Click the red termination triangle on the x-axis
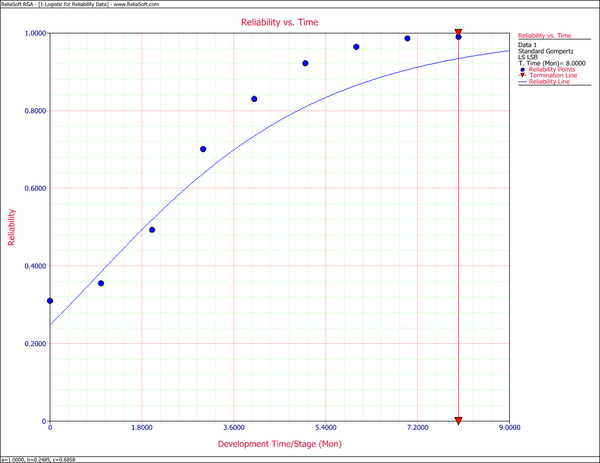 [458, 421]
